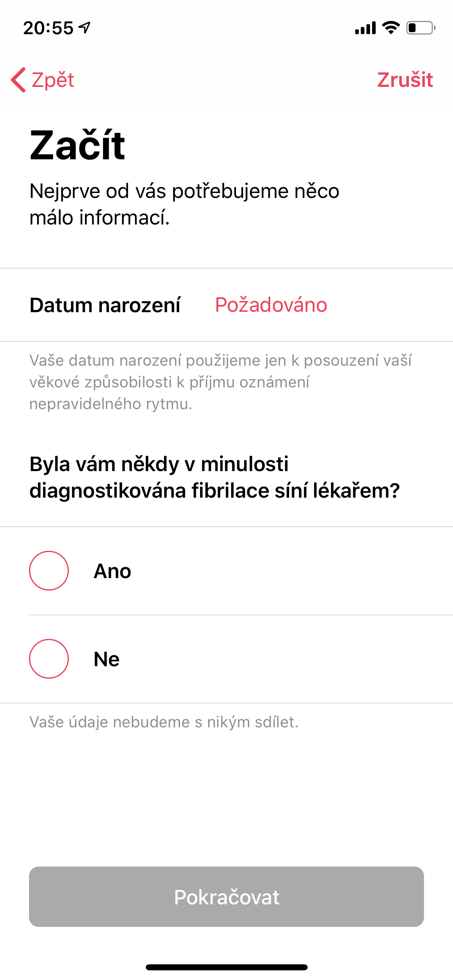Tap the home indicator bar at bottom

click(226, 968)
